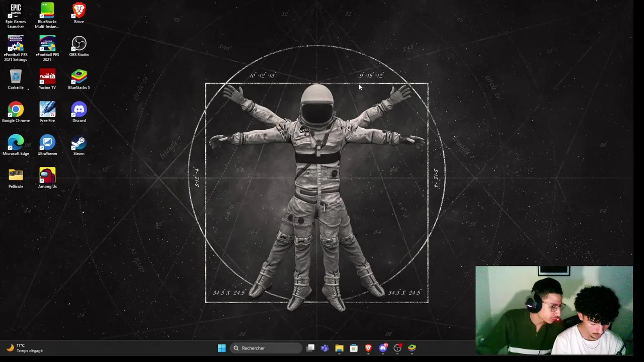Select the Among Us desktop icon
The height and width of the screenshot is (362, 644).
pyautogui.click(x=47, y=178)
